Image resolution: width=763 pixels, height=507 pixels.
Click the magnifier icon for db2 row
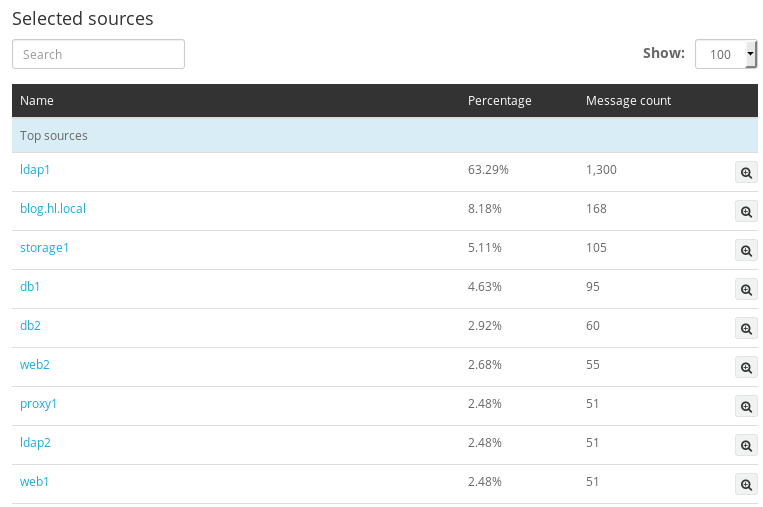click(x=746, y=328)
